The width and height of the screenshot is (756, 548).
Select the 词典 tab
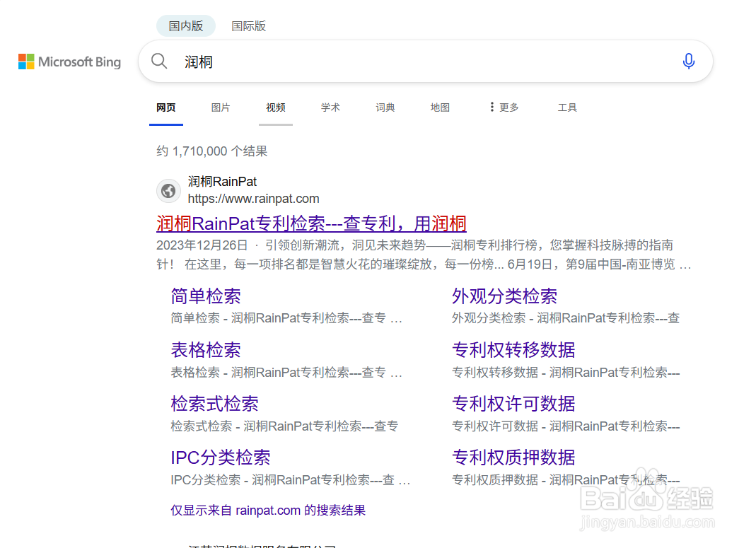(385, 107)
